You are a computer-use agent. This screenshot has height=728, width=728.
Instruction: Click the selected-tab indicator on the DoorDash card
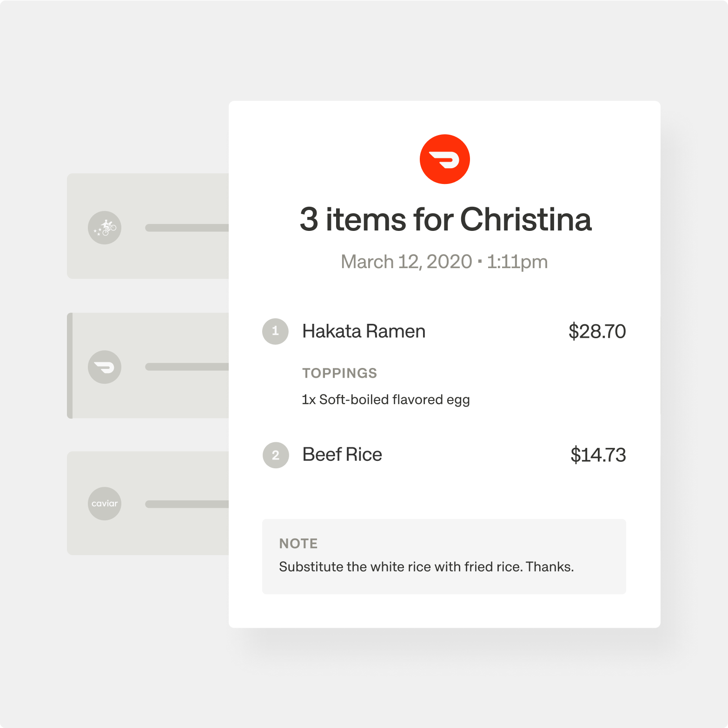point(70,366)
